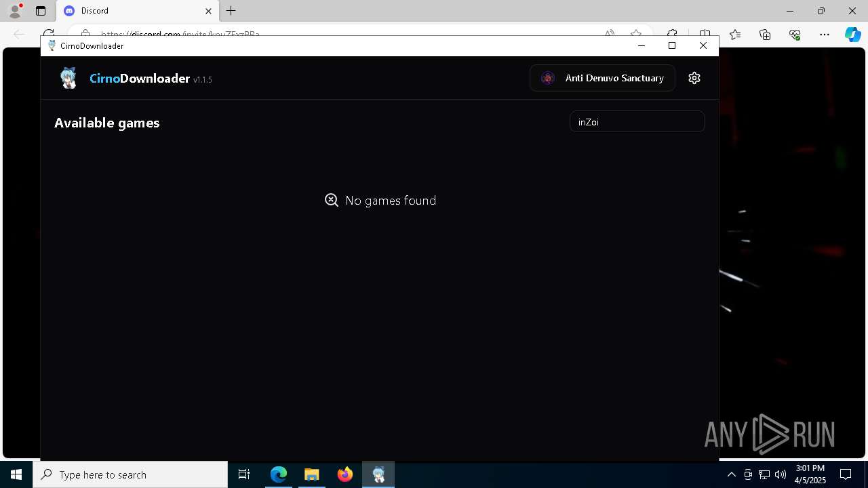Click the Available games heading
This screenshot has height=488, width=868.
pos(107,123)
